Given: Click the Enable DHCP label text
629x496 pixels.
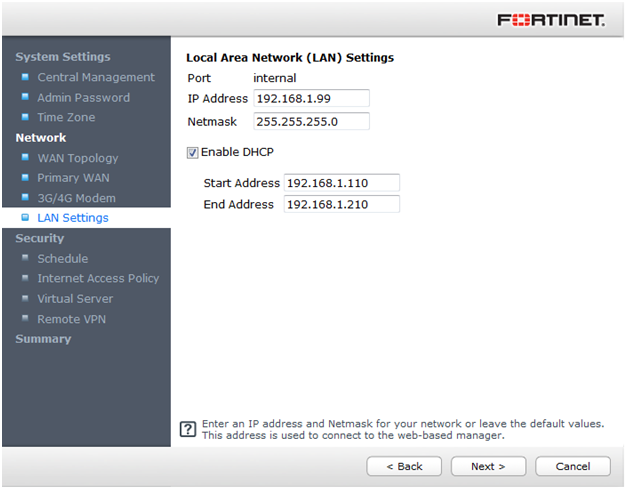Looking at the screenshot, I should (x=237, y=152).
